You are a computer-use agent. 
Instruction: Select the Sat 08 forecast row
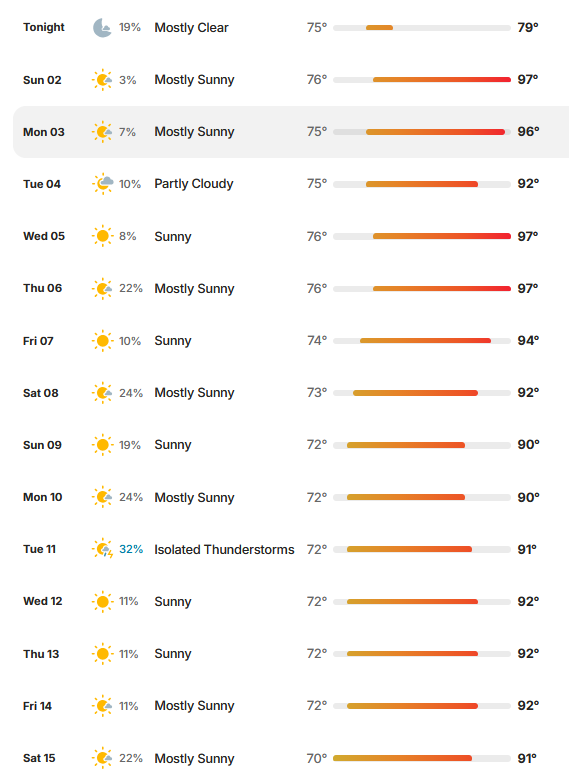pos(291,393)
